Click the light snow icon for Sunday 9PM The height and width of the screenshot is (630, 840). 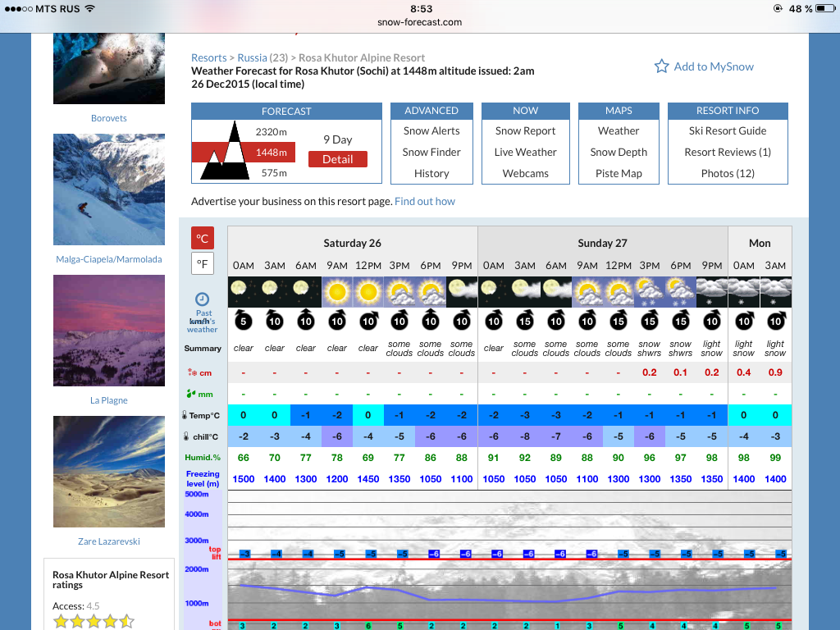(712, 292)
